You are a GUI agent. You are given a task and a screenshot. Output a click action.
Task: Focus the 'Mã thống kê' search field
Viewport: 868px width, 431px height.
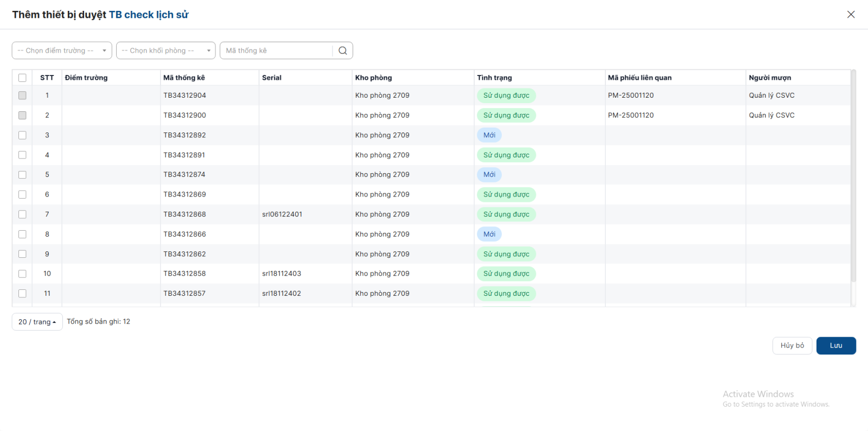277,50
